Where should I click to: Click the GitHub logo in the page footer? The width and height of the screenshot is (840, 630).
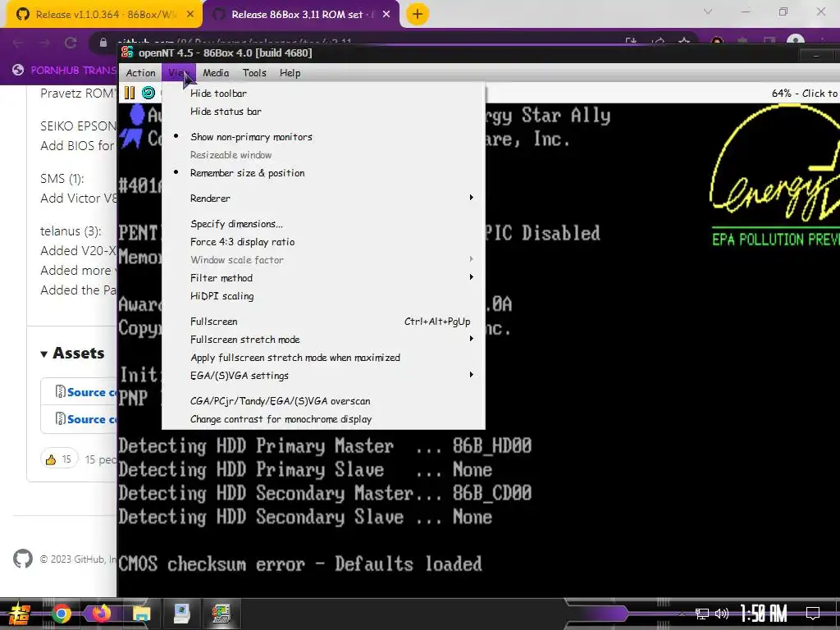[22, 559]
